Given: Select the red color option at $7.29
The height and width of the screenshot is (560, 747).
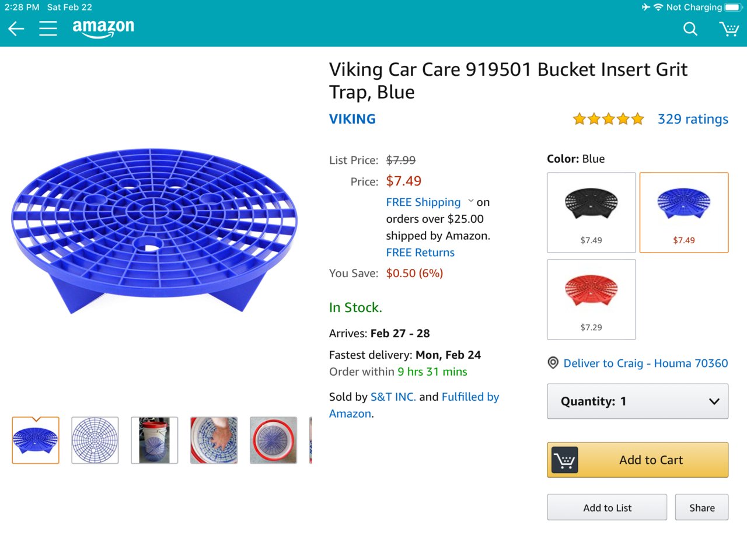Looking at the screenshot, I should tap(591, 299).
